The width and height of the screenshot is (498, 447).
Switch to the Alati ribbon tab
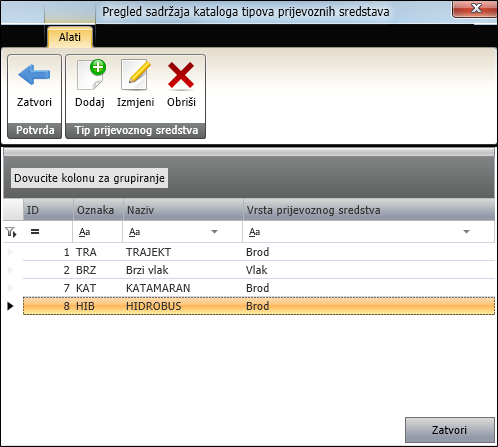[70, 37]
